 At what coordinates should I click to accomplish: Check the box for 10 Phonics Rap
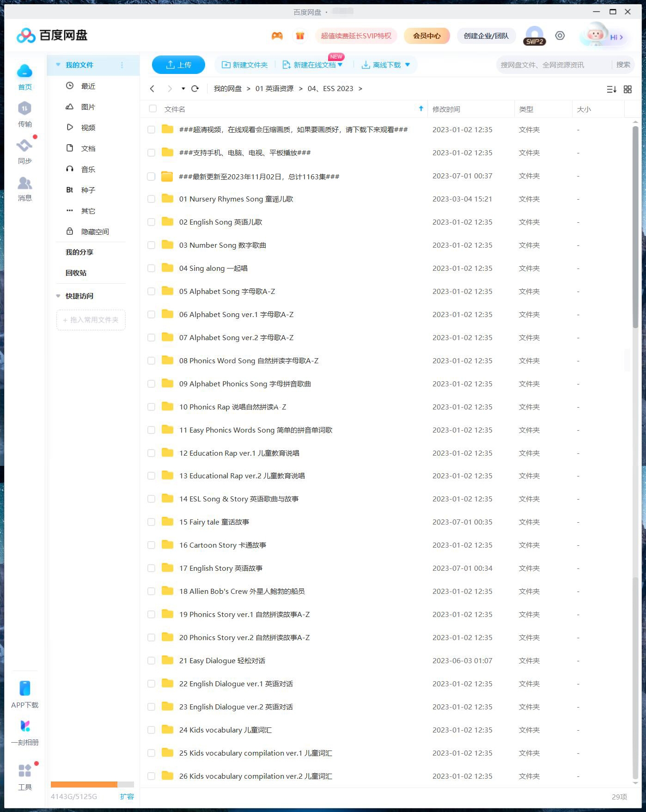tap(151, 407)
